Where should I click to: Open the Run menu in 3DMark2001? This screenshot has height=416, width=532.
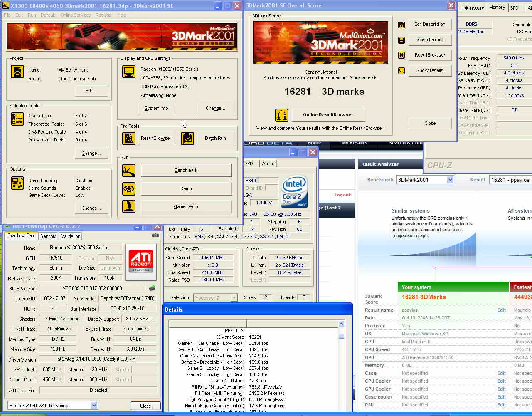pyautogui.click(x=32, y=15)
